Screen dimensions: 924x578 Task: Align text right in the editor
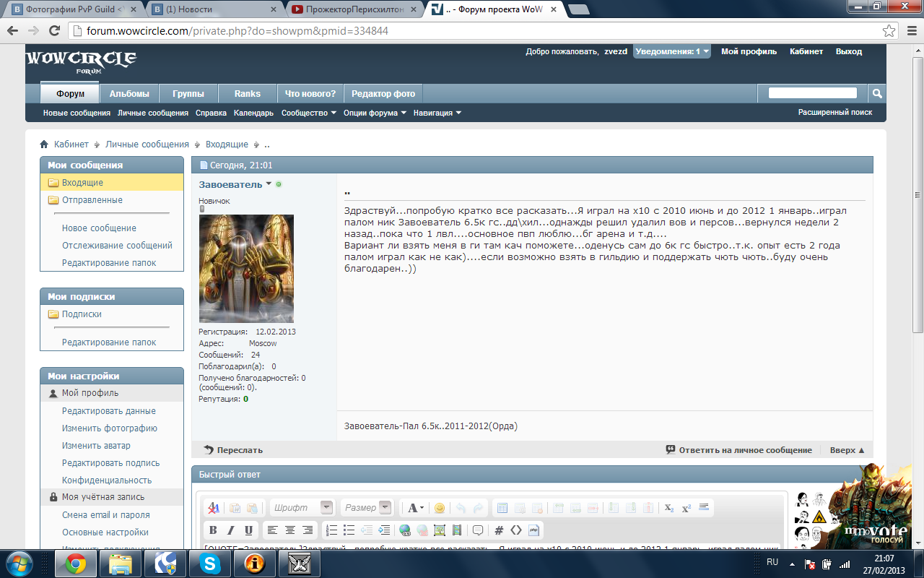(x=308, y=530)
